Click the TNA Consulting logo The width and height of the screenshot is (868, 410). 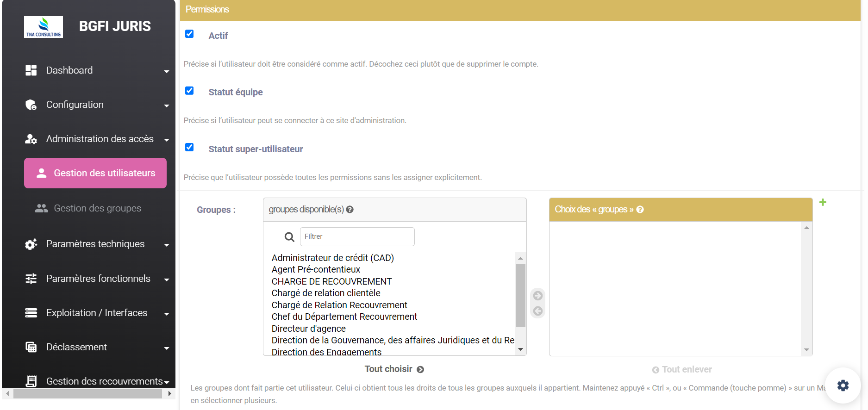(x=44, y=27)
